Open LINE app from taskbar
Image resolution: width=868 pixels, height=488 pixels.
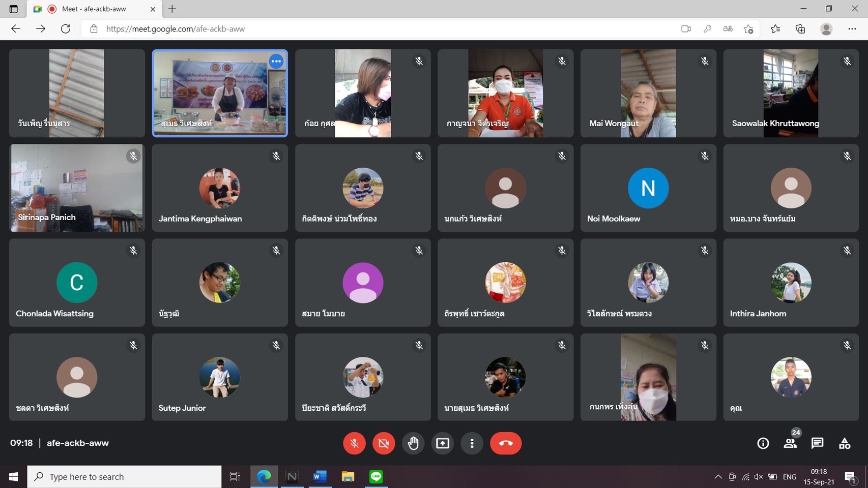pyautogui.click(x=376, y=476)
